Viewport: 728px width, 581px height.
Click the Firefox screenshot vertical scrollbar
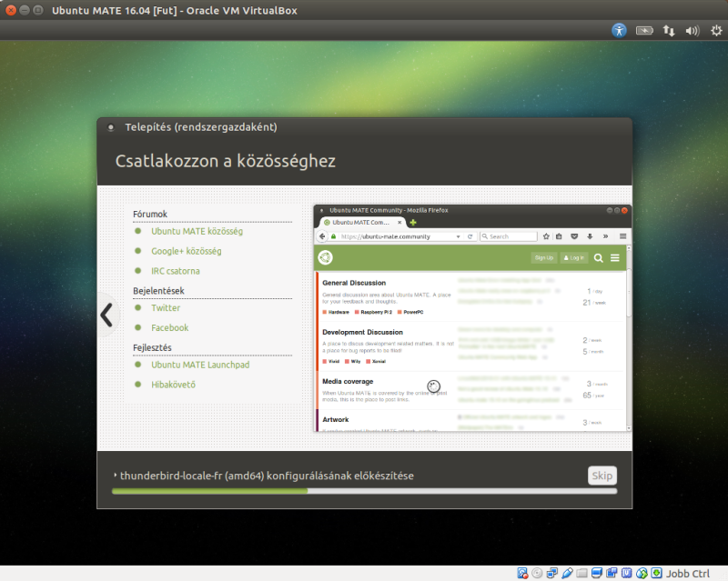pos(629,338)
